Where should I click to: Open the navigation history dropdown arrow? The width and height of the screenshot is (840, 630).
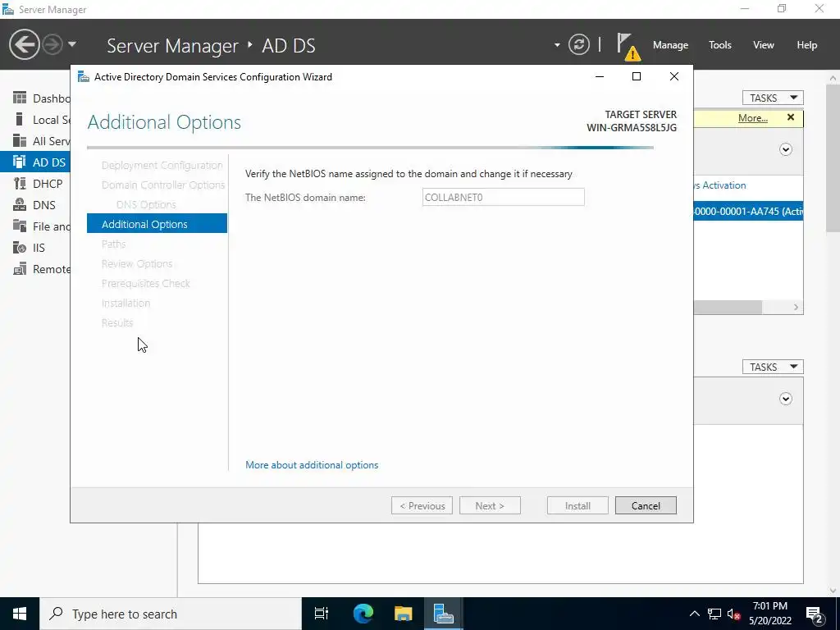click(72, 44)
